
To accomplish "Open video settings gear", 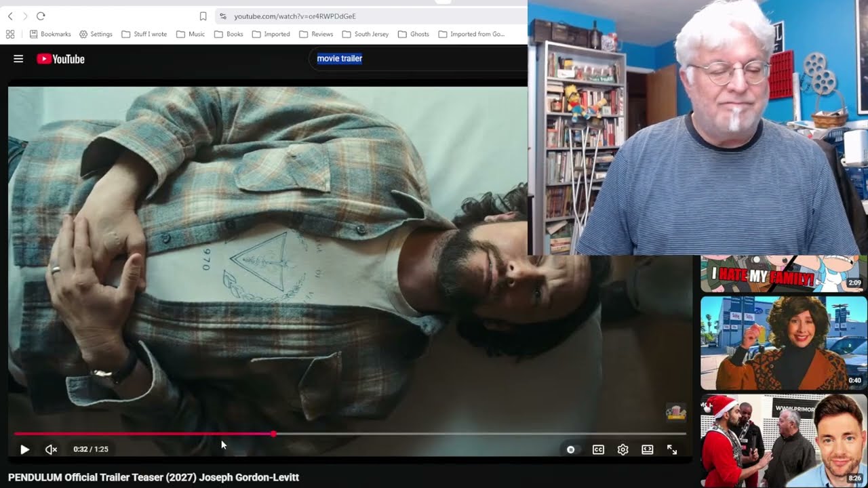I will (x=623, y=449).
